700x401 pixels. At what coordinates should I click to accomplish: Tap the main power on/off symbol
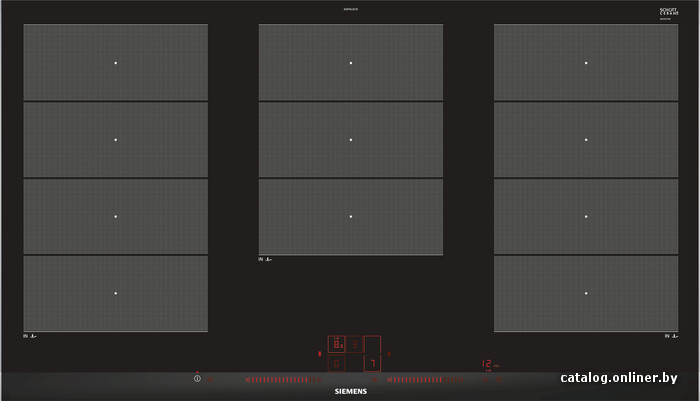[197, 378]
